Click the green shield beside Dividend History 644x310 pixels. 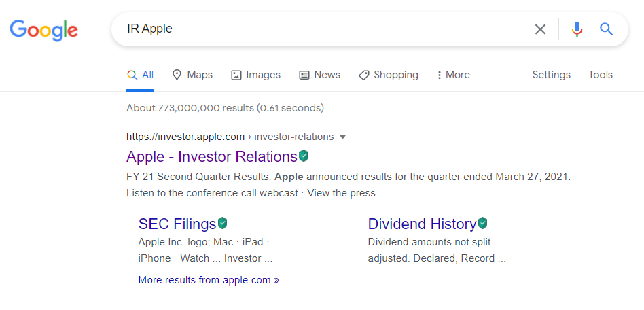(482, 223)
